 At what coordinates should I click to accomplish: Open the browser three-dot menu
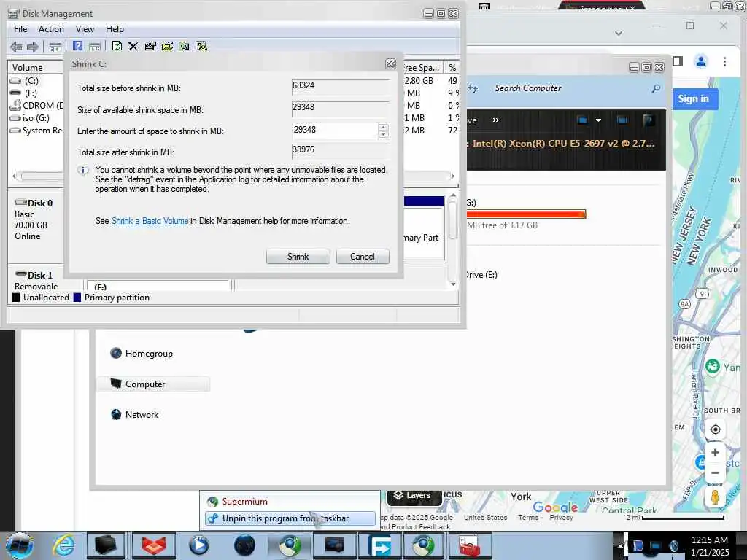point(724,61)
